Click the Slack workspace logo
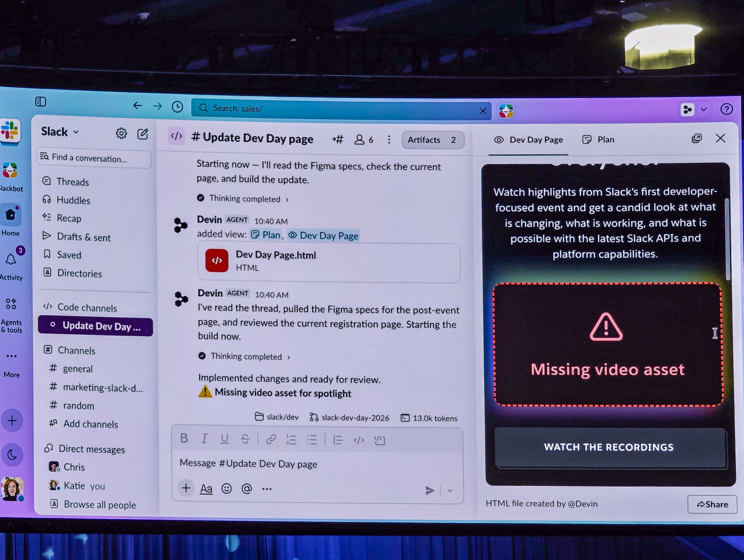 10,131
